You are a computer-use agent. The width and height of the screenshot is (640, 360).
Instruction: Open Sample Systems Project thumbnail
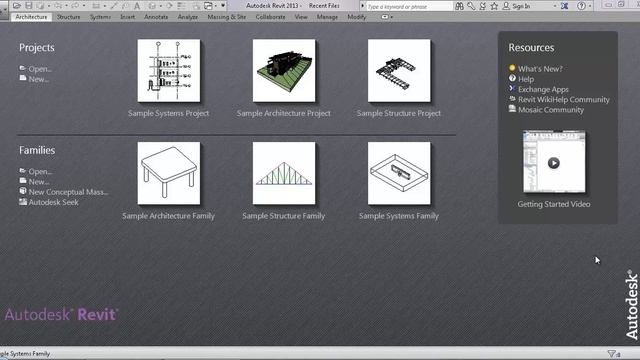click(x=169, y=71)
